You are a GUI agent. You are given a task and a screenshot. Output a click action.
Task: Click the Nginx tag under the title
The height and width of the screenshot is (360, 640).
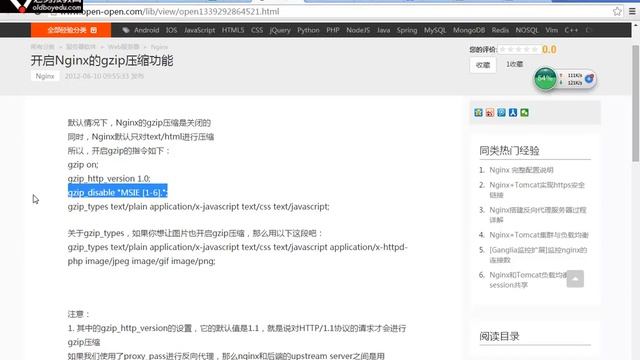(x=45, y=76)
